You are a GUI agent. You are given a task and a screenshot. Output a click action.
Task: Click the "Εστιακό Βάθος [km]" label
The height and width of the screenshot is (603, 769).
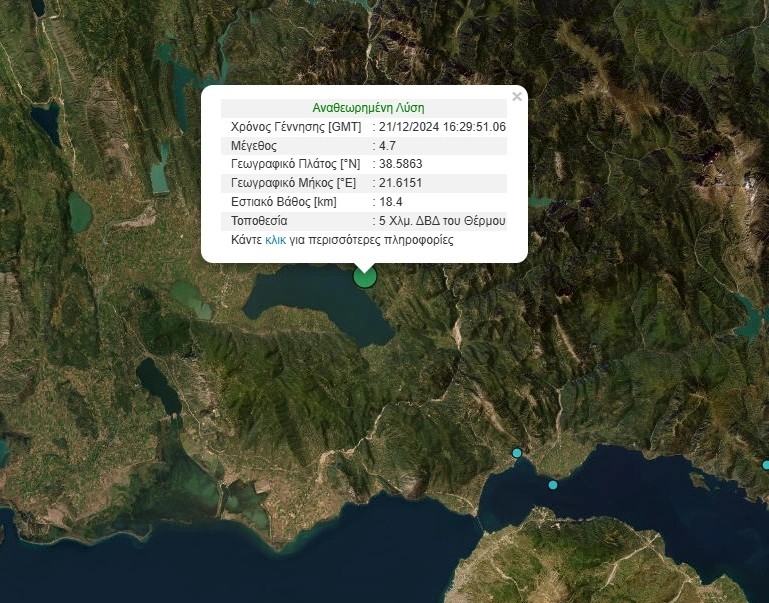point(283,202)
